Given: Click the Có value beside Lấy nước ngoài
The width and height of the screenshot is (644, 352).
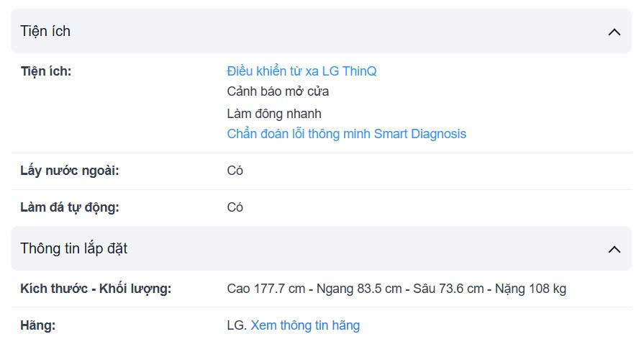Looking at the screenshot, I should click(x=235, y=171).
